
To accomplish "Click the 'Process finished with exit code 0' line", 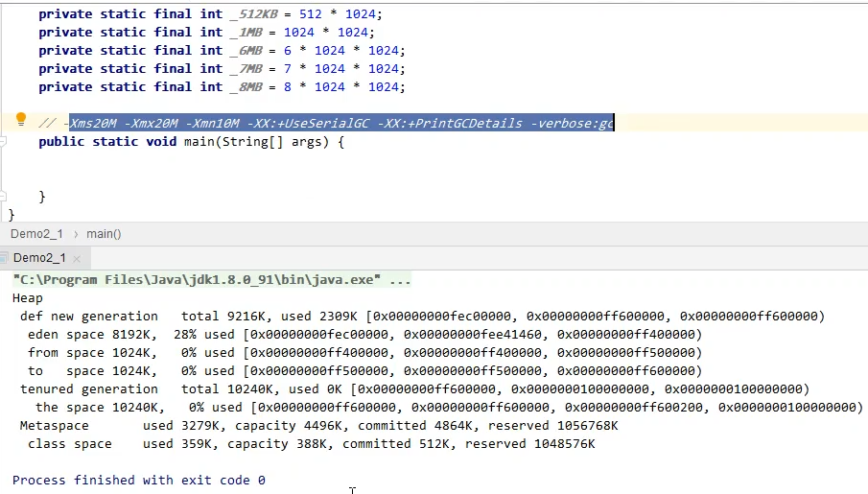I will click(x=139, y=480).
